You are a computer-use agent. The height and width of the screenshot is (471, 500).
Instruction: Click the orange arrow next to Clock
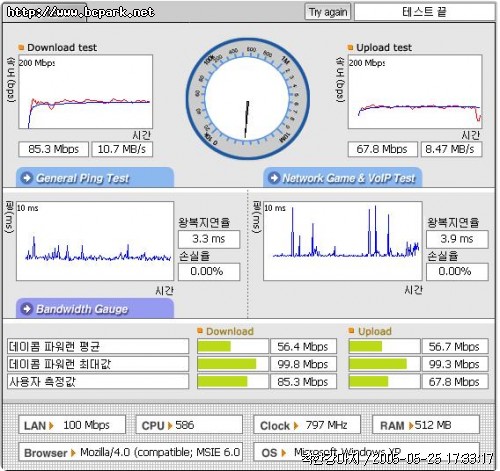pyautogui.click(x=296, y=426)
